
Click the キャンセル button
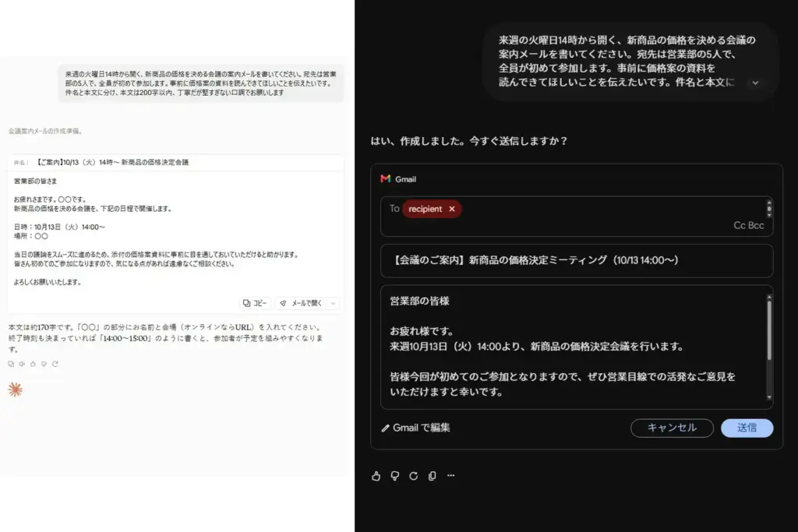tap(672, 428)
